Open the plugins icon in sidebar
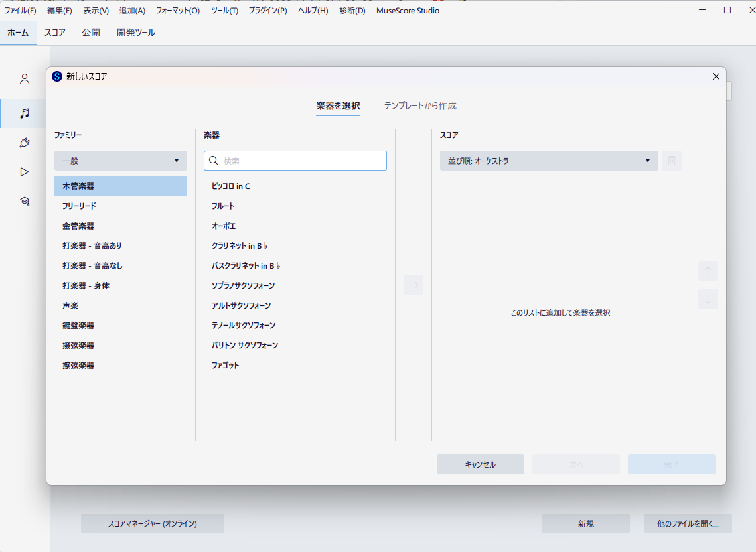Image resolution: width=756 pixels, height=552 pixels. (25, 143)
